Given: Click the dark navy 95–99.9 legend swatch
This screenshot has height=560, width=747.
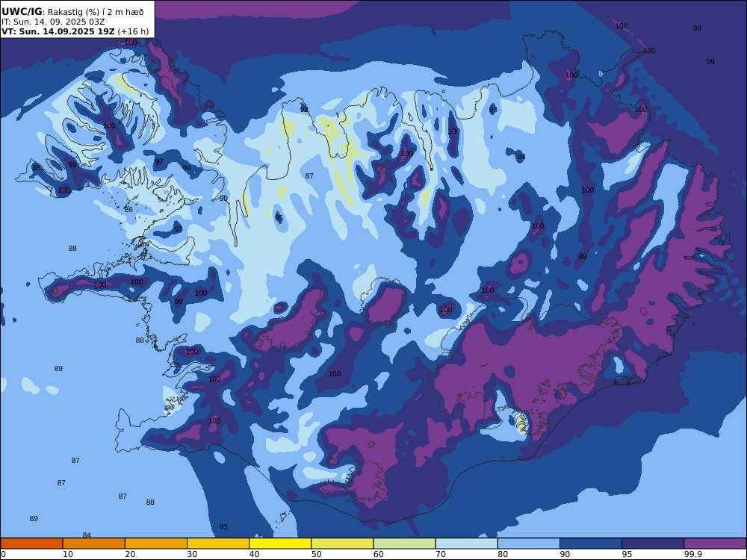Looking at the screenshot, I should click(653, 544).
